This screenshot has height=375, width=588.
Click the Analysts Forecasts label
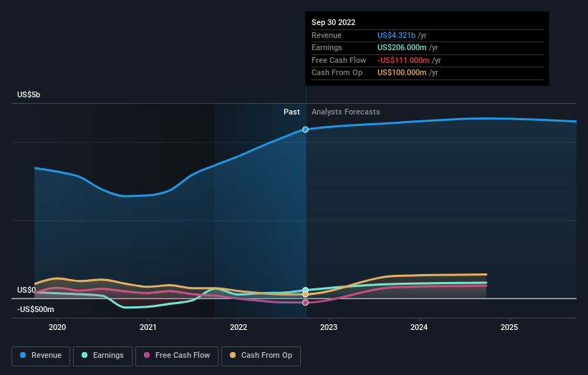346,112
